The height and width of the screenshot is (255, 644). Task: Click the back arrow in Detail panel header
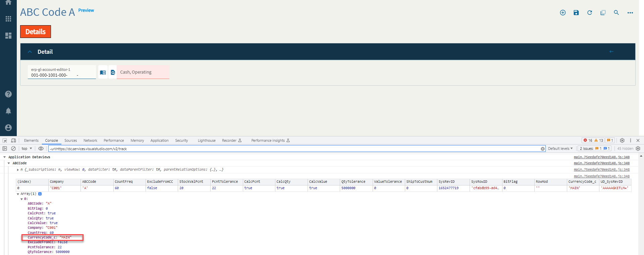coord(611,52)
